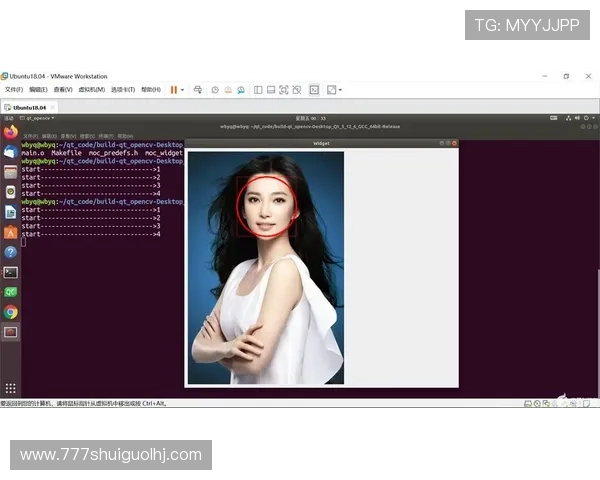
Task: Click the qt_opencv app icon at dock bottom
Action: [x=11, y=332]
